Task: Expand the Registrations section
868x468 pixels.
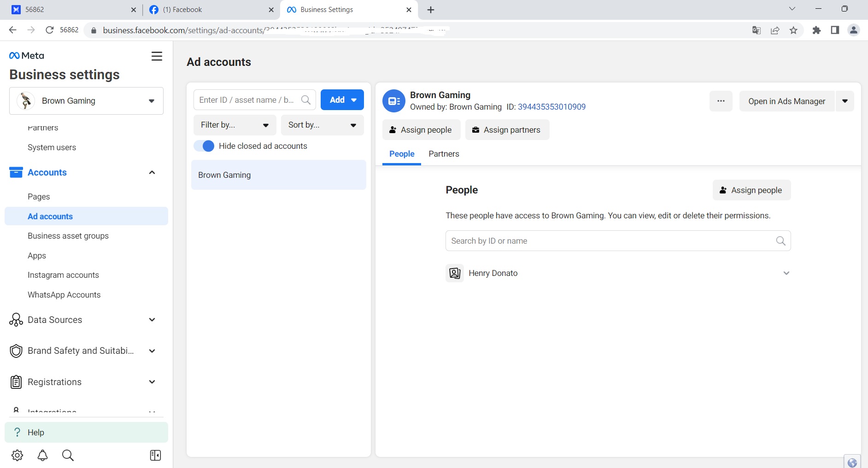Action: point(152,382)
